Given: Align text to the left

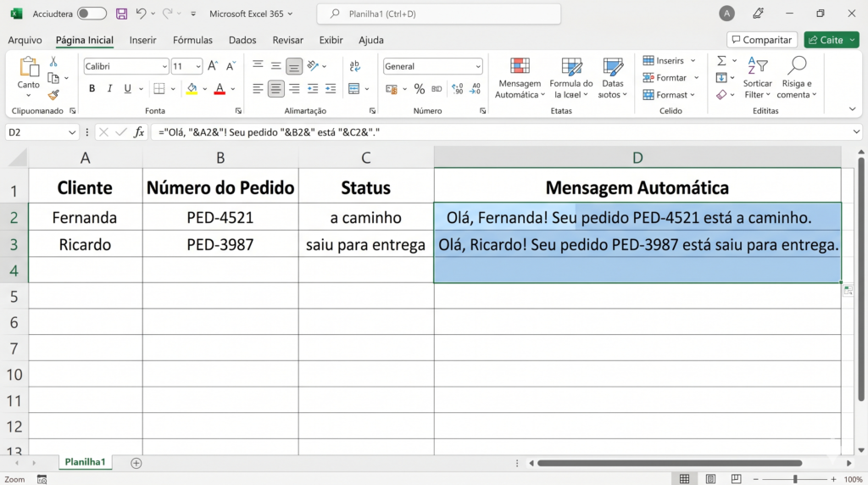Looking at the screenshot, I should click(x=258, y=88).
